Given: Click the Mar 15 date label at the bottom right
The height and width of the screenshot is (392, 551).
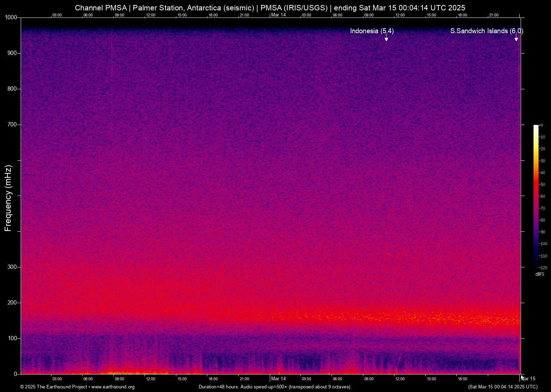Looking at the screenshot, I should [529, 378].
